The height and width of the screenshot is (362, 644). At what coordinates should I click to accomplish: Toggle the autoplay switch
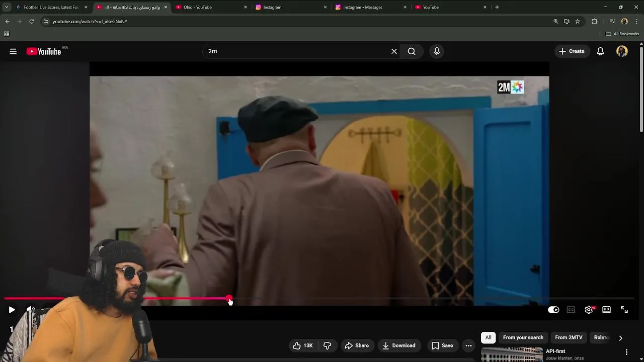tap(553, 310)
